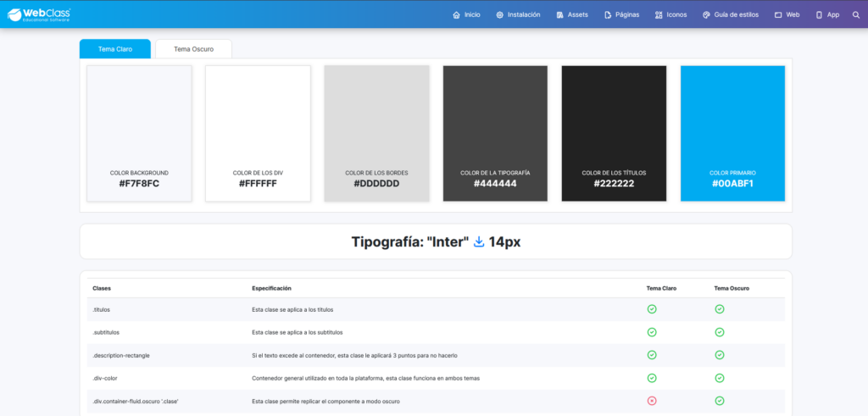
Task: Click the App navigation button
Action: point(827,14)
